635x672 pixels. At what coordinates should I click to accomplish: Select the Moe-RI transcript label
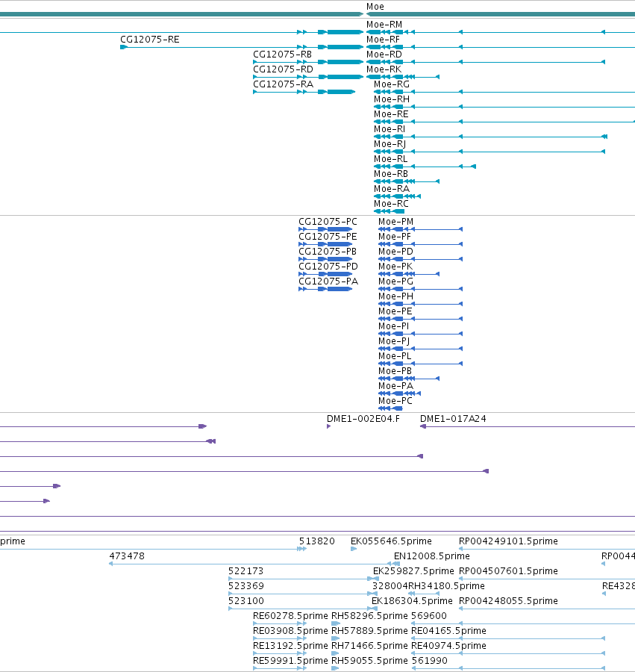tap(390, 129)
